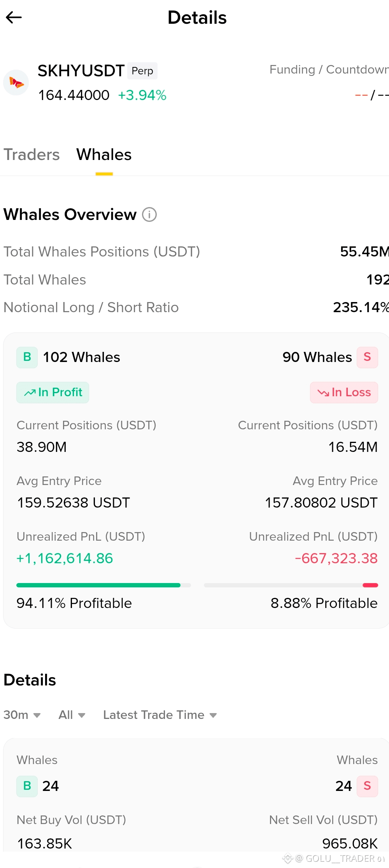389x868 pixels.
Task: Tap the back arrow icon
Action: 14,18
